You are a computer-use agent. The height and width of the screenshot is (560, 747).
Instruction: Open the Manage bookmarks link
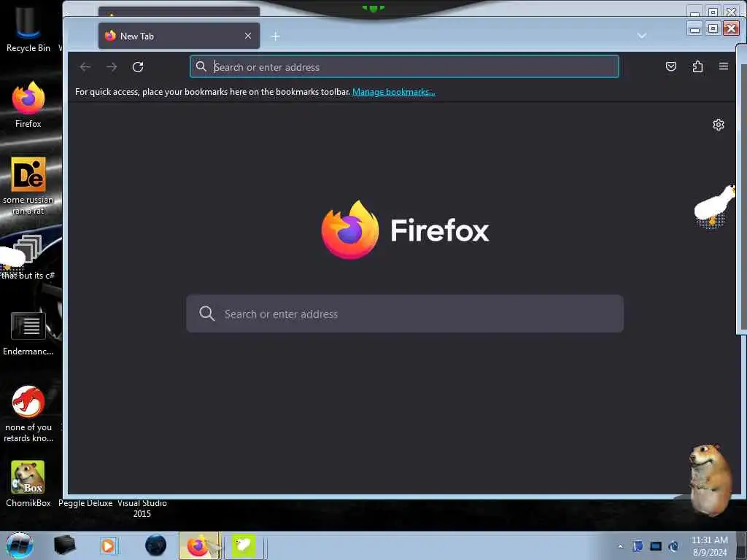pos(393,92)
